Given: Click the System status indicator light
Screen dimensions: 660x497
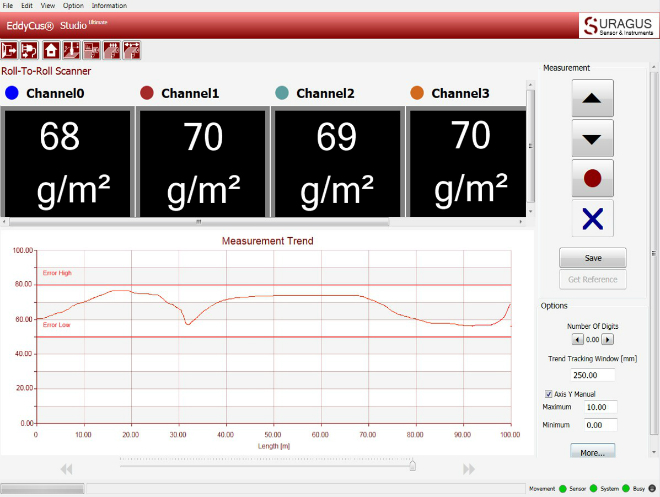Looking at the screenshot, I should [x=625, y=489].
